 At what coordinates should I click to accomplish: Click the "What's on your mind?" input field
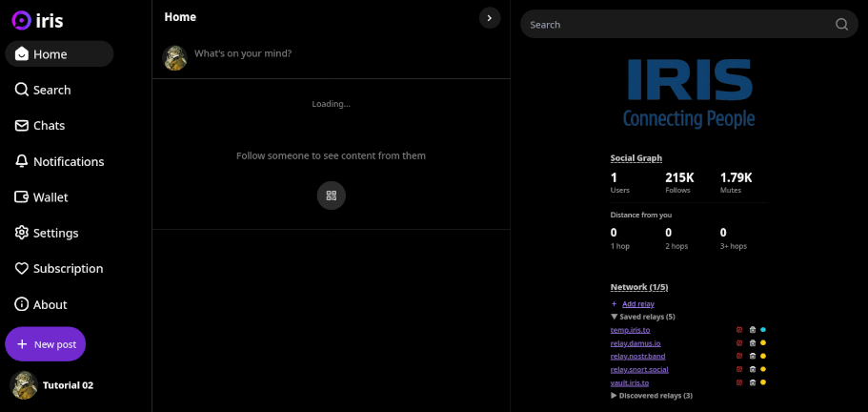pos(343,54)
